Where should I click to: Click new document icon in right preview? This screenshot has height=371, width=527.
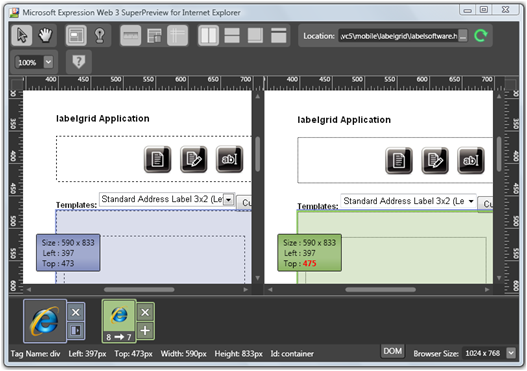tap(399, 160)
